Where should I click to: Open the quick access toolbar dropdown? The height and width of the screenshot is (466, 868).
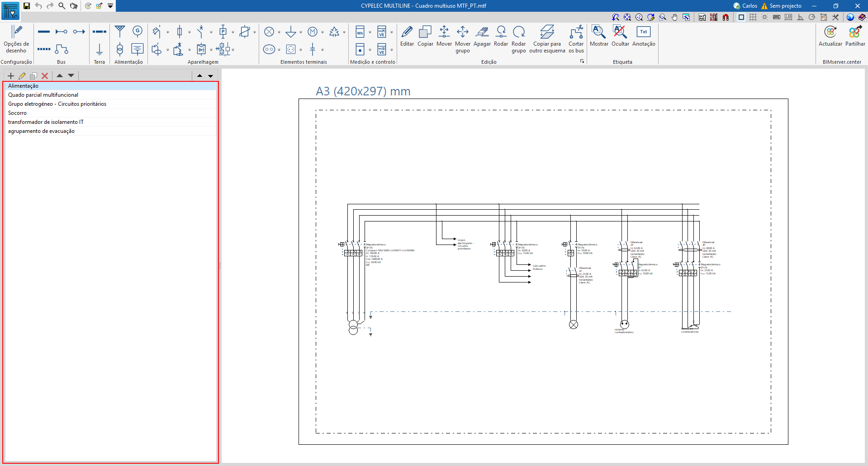click(x=110, y=6)
